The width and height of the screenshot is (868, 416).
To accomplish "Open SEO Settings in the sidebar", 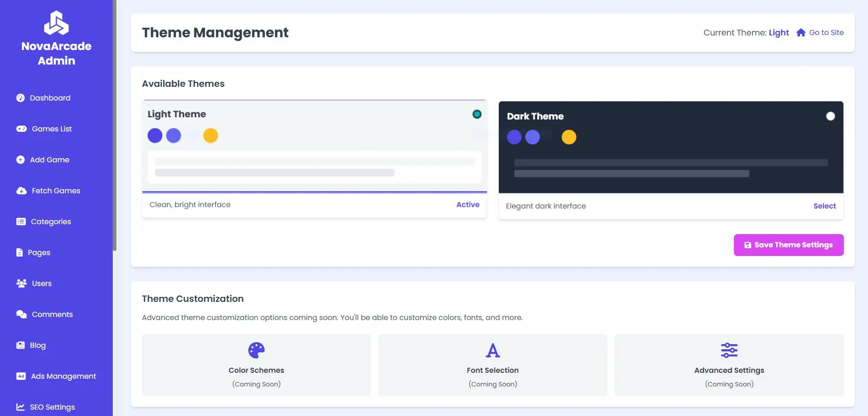I will [x=52, y=407].
